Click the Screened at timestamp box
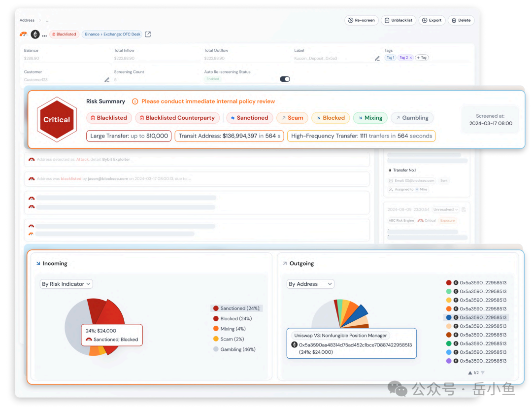This screenshot has height=410, width=532. (x=491, y=120)
